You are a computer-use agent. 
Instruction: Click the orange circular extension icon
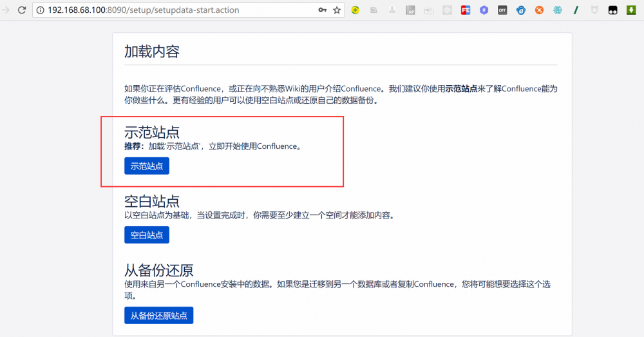point(539,10)
